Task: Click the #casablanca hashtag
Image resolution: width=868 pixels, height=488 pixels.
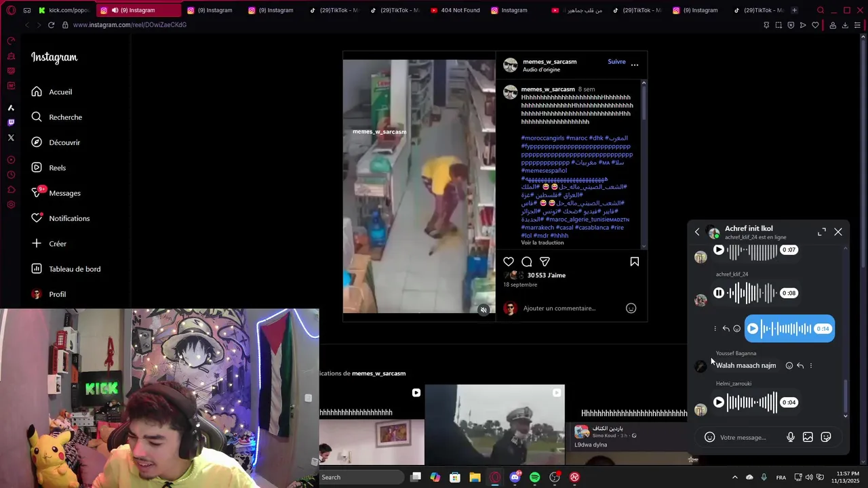Action: pyautogui.click(x=592, y=228)
